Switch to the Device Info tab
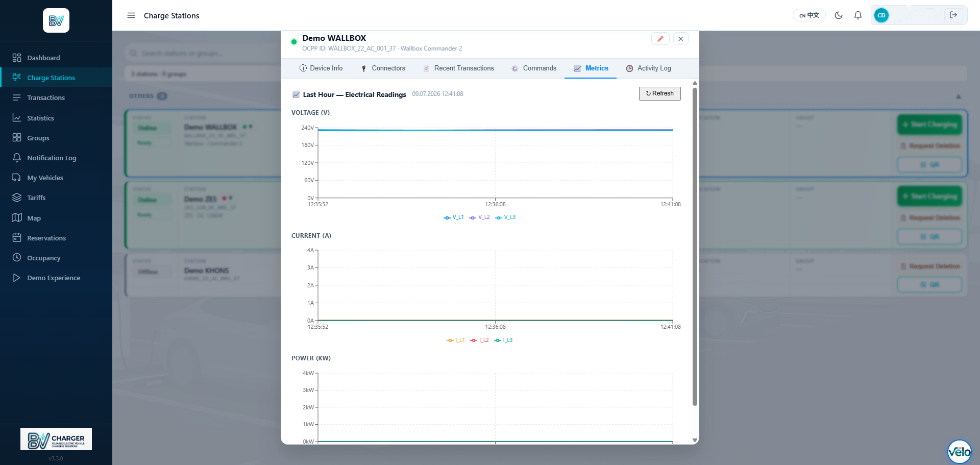Image resolution: width=980 pixels, height=465 pixels. pyautogui.click(x=321, y=68)
